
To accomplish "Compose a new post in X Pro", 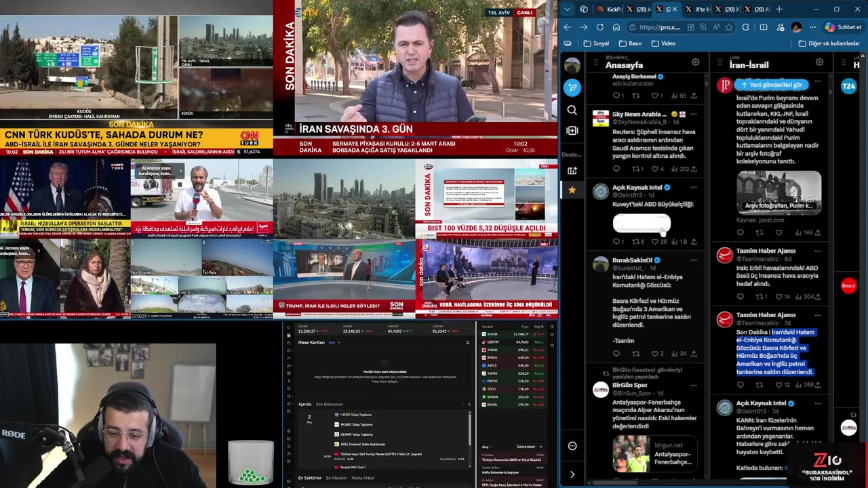I will [x=572, y=87].
